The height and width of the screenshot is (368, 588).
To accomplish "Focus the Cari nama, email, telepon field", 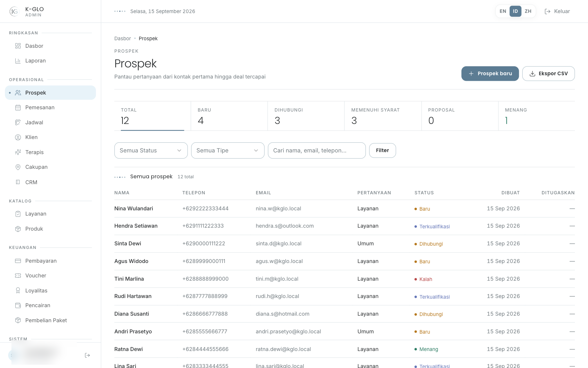I will pos(317,150).
